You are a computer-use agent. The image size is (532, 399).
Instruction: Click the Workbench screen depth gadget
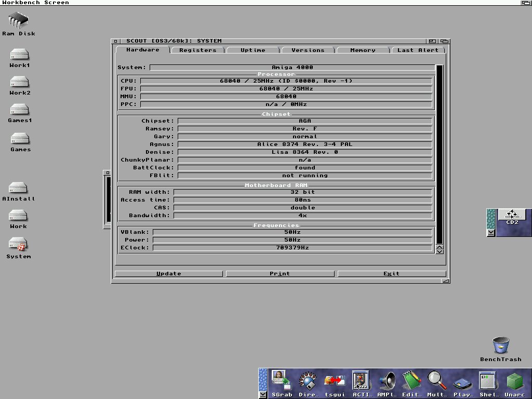[526, 3]
